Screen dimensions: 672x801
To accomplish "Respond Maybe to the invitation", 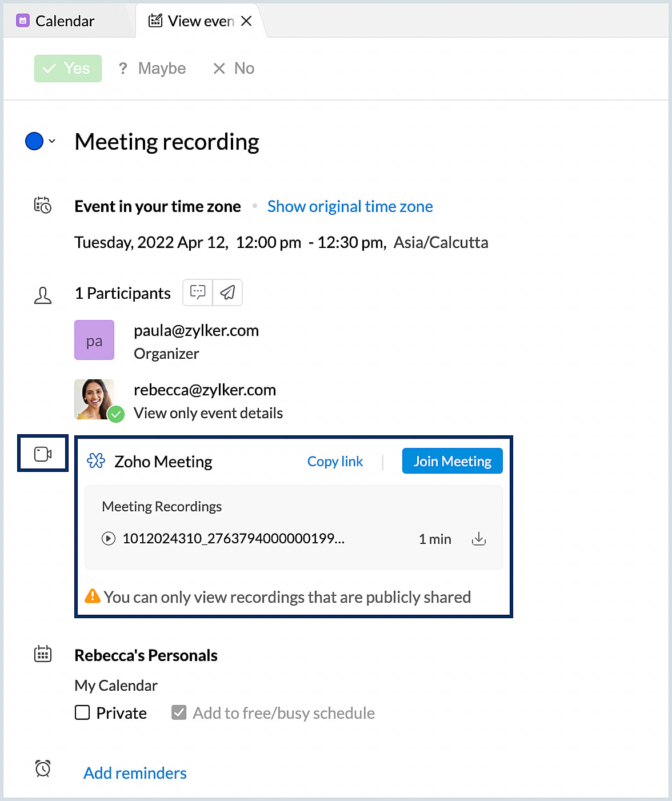I will pos(152,69).
